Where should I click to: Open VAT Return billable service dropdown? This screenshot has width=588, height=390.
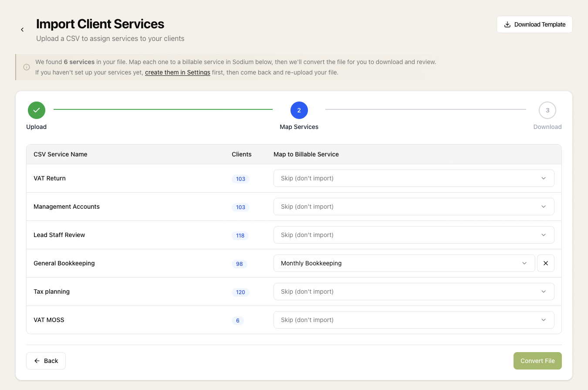414,178
